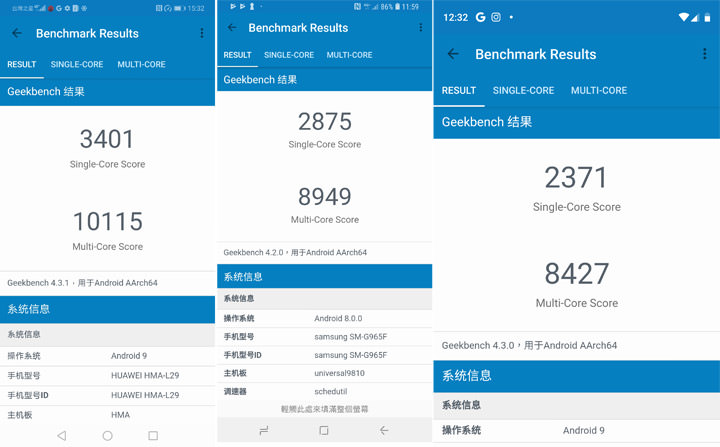
Task: Select SINGLE-CORE tab in right screen
Action: pos(523,91)
